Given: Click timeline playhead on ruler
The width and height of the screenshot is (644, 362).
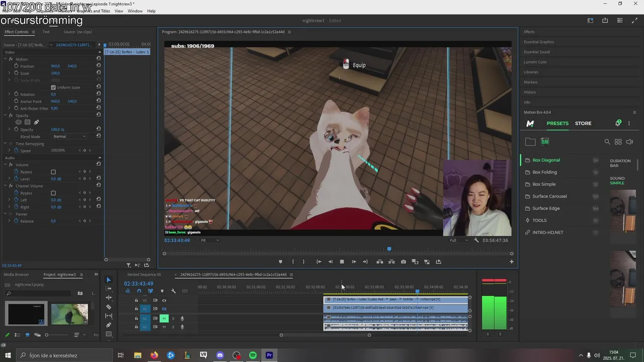Looking at the screenshot, I should (x=417, y=291).
